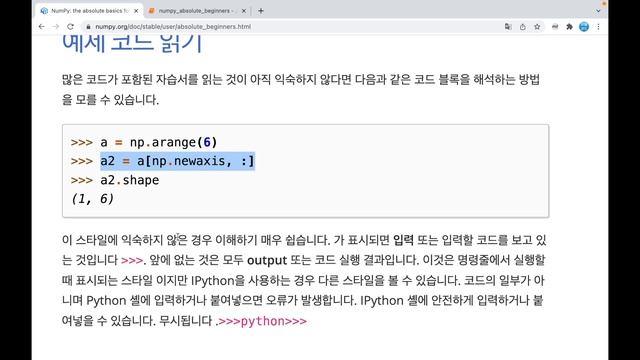Click the lock icon in address bar
Viewport: 640px width, 360px height.
88,27
